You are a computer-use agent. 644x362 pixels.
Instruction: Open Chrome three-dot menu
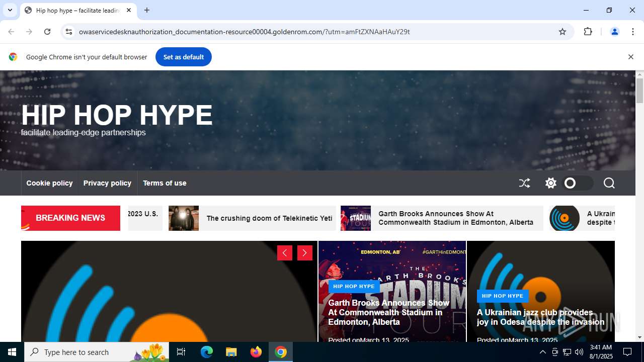(x=633, y=32)
